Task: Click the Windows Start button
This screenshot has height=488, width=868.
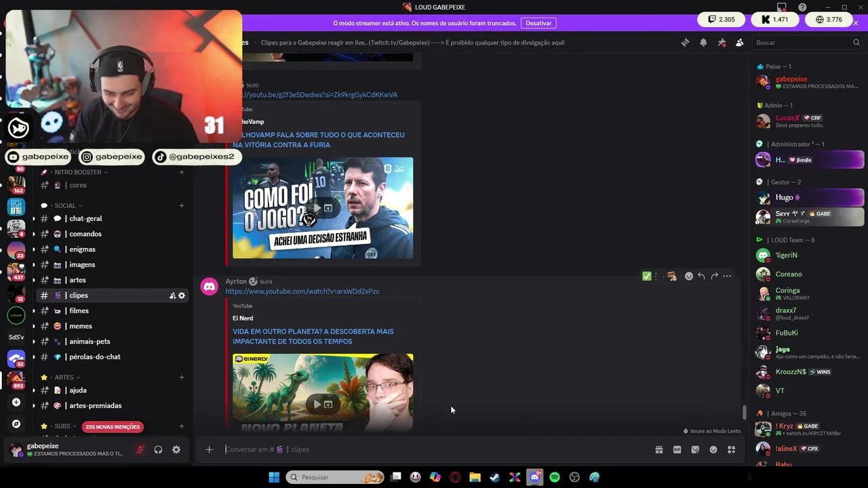Action: pyautogui.click(x=274, y=477)
